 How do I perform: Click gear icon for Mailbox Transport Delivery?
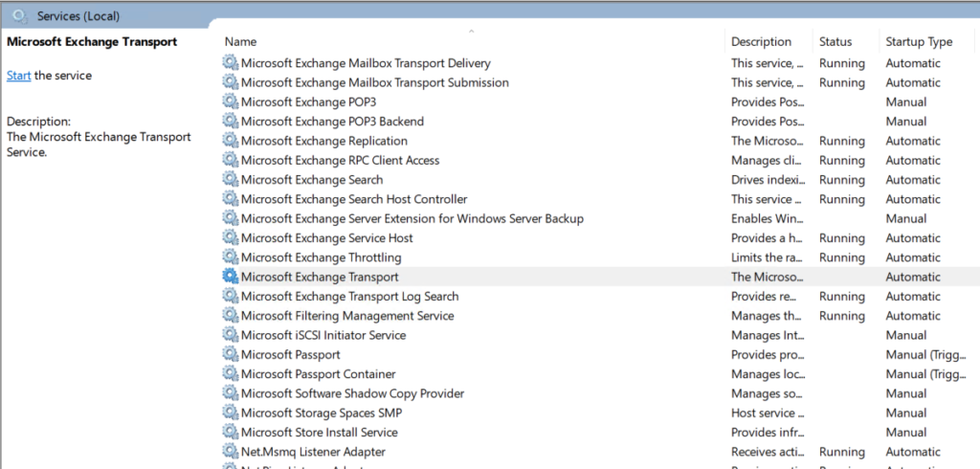click(230, 62)
